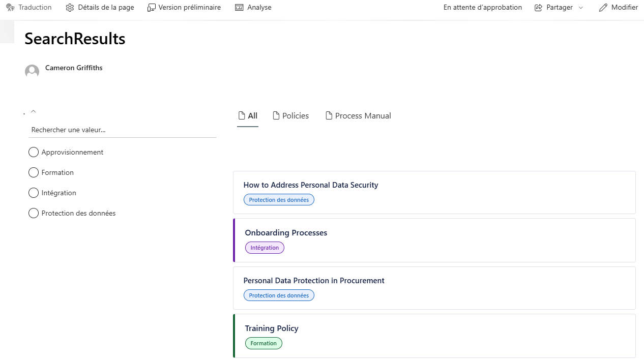Click the Approvisionnement filter label

coord(72,152)
